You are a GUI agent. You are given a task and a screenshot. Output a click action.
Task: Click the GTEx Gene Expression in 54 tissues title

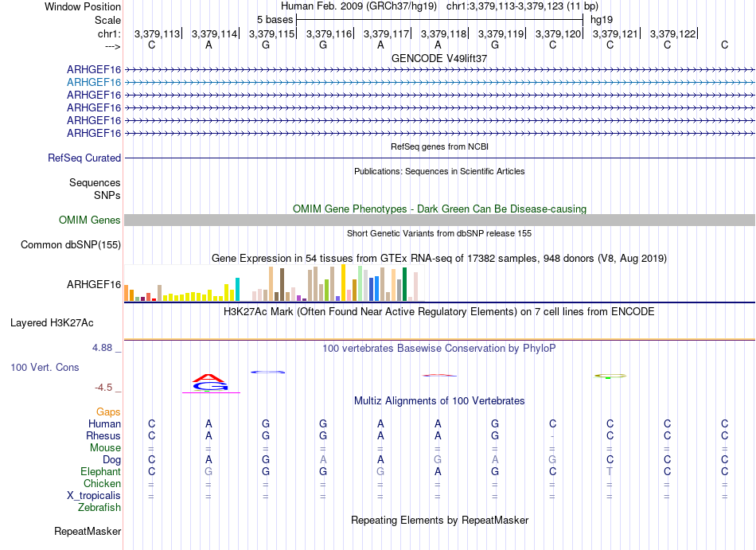439,259
